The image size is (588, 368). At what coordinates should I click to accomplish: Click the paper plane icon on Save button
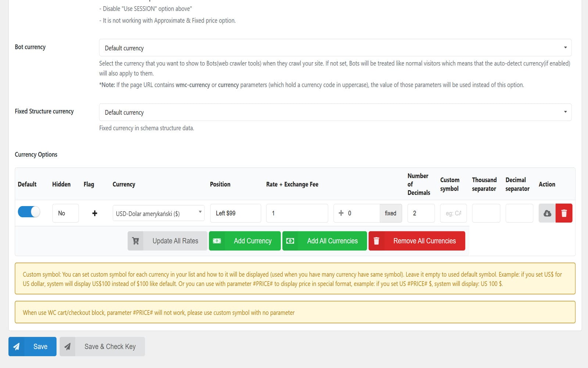[x=17, y=347]
